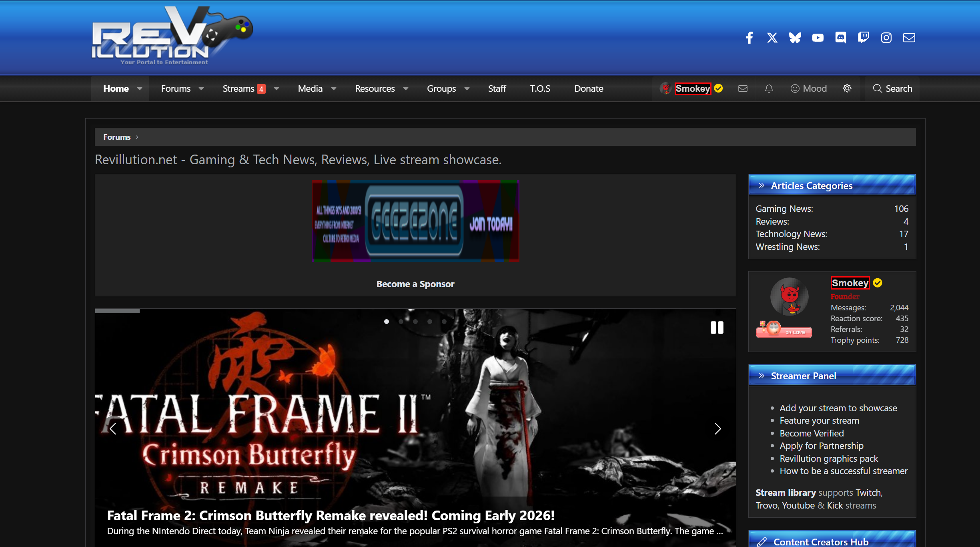Select the second slideshow dot
The image size is (980, 547).
click(401, 322)
